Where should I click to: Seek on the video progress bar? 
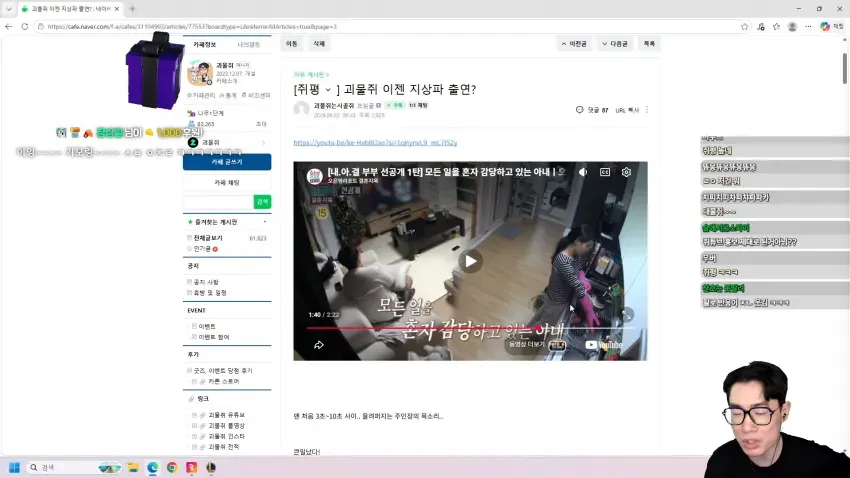[470, 328]
